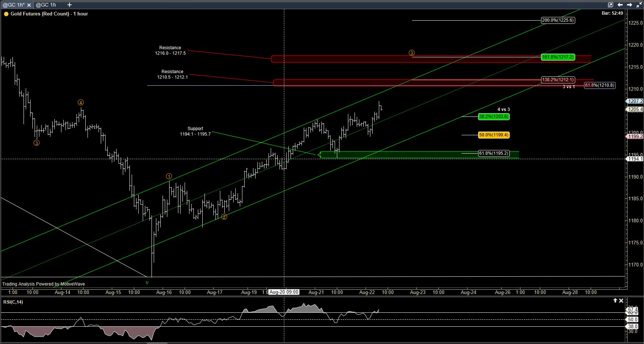Click the 1194.1 crosshair price tag
Viewport: 644px width, 344px height.
[635, 159]
